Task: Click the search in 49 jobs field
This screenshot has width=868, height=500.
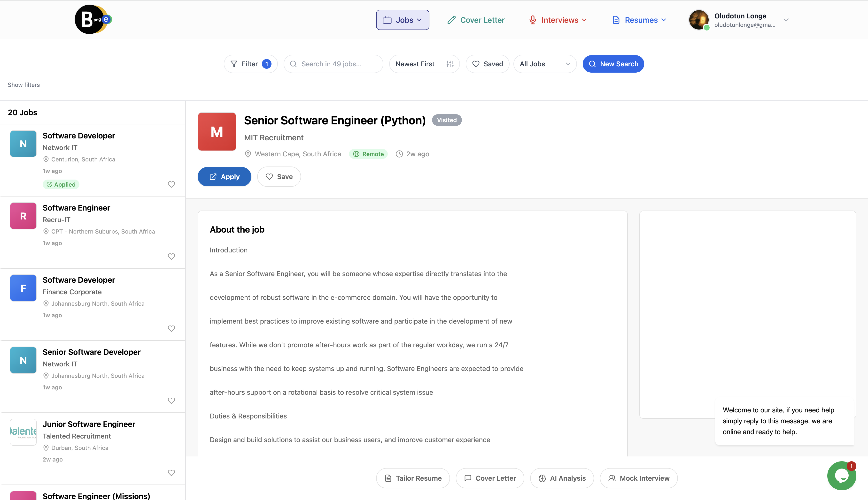Action: [x=333, y=64]
